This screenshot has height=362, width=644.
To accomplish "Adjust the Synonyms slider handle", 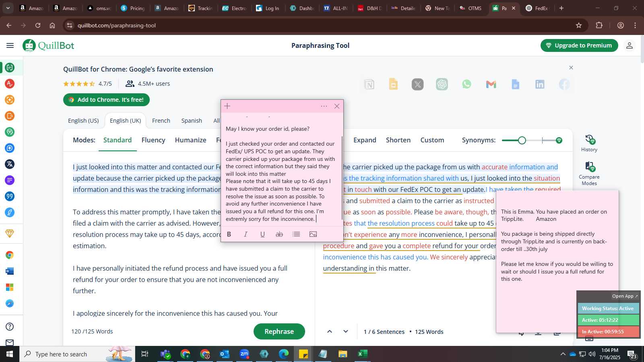I will tap(522, 140).
